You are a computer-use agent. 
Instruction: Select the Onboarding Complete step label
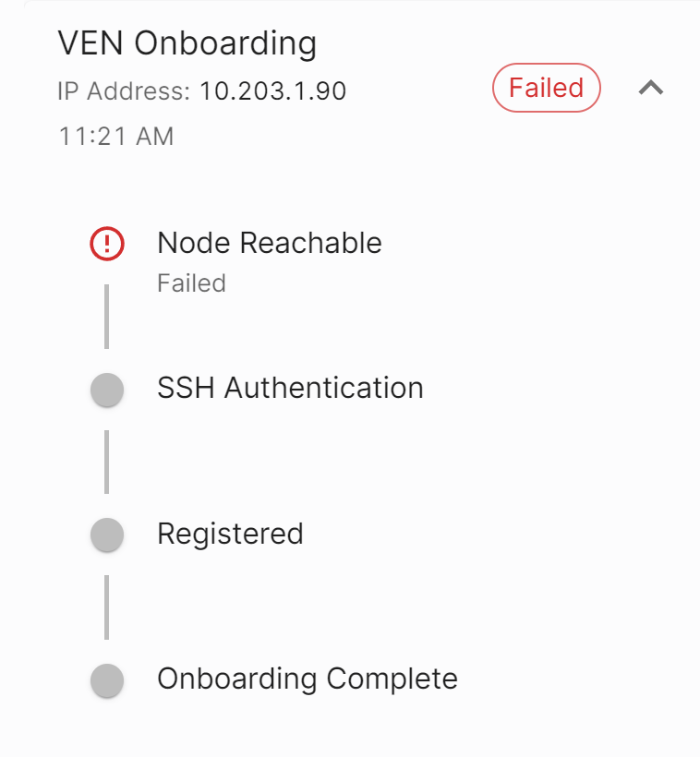click(307, 679)
